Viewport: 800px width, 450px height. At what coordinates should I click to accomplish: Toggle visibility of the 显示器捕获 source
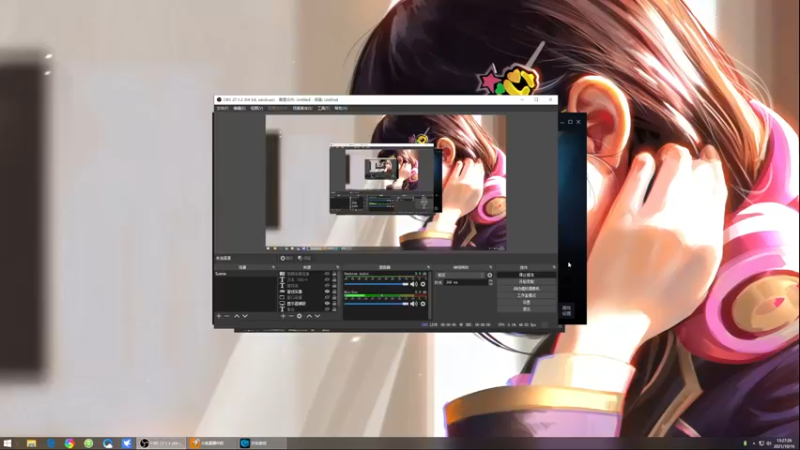tap(327, 304)
